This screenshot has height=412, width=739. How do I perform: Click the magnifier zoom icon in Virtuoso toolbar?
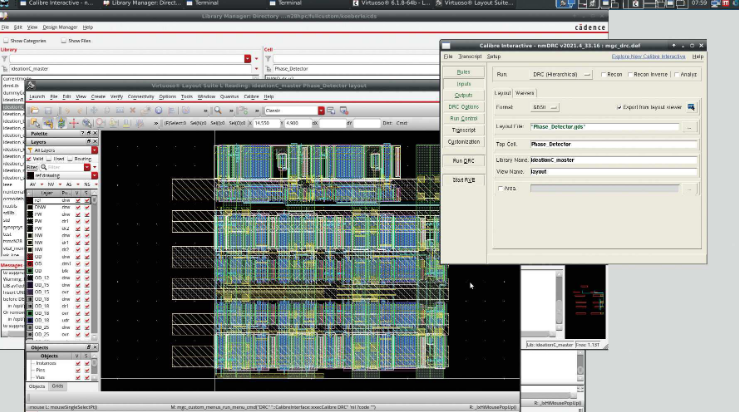tap(218, 110)
